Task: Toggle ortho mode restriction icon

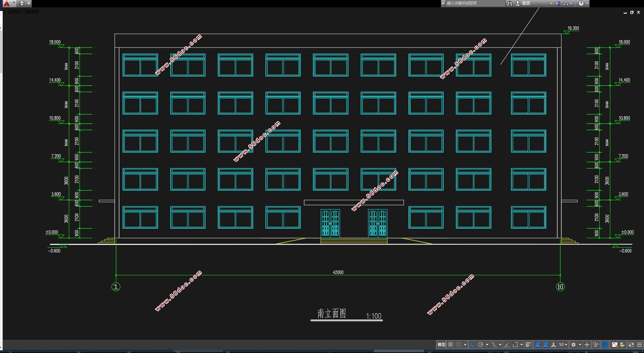Action: (472, 345)
